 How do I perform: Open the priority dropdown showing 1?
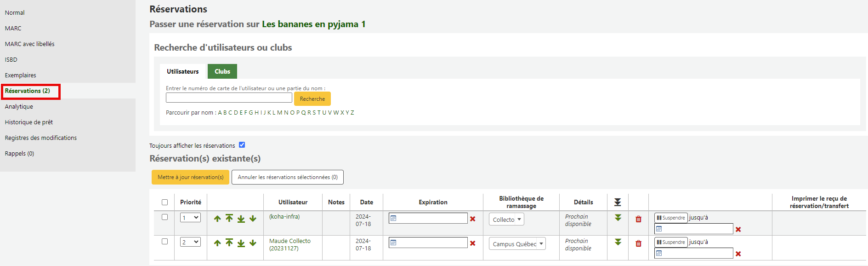(x=190, y=218)
